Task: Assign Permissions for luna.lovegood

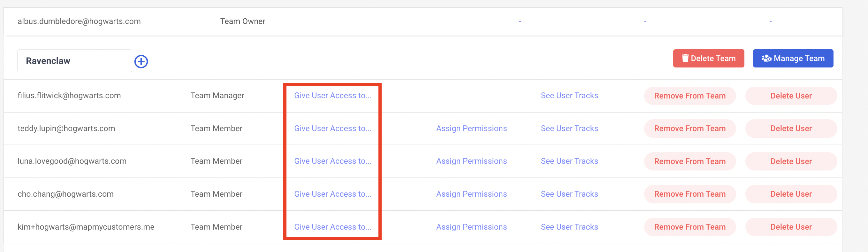Action: [471, 161]
